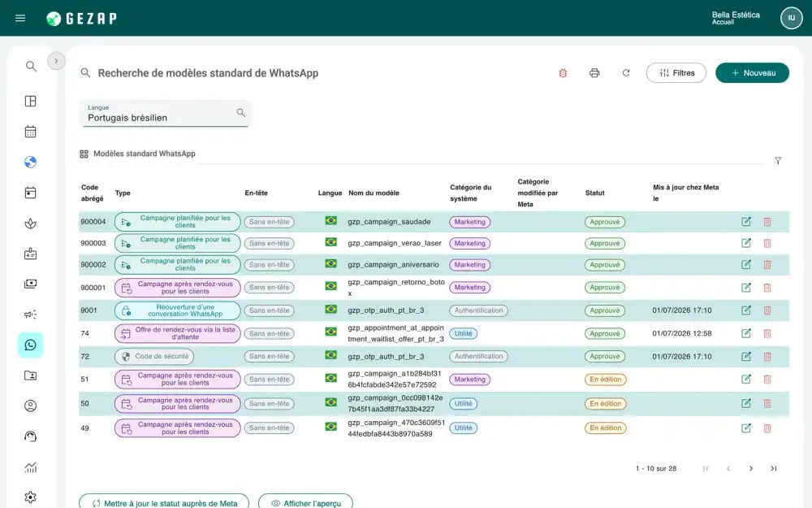Click the GEZAP logo
This screenshot has height=508, width=812.
(x=81, y=19)
